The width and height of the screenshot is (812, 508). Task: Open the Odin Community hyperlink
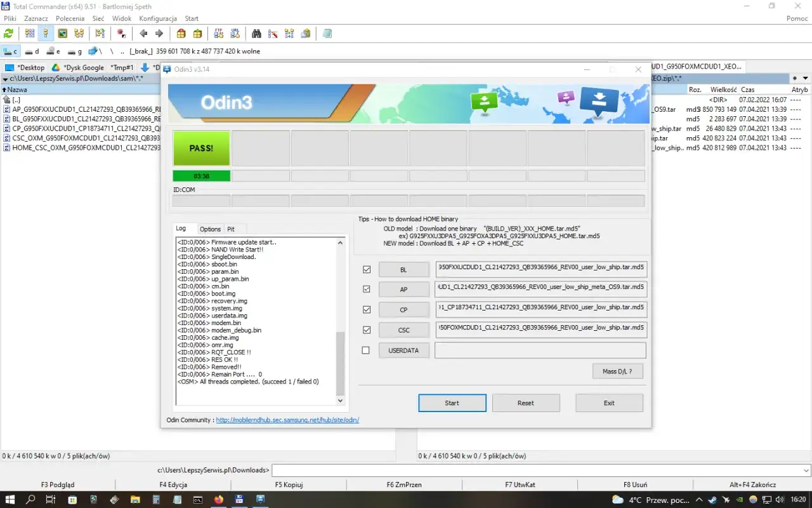tap(287, 420)
